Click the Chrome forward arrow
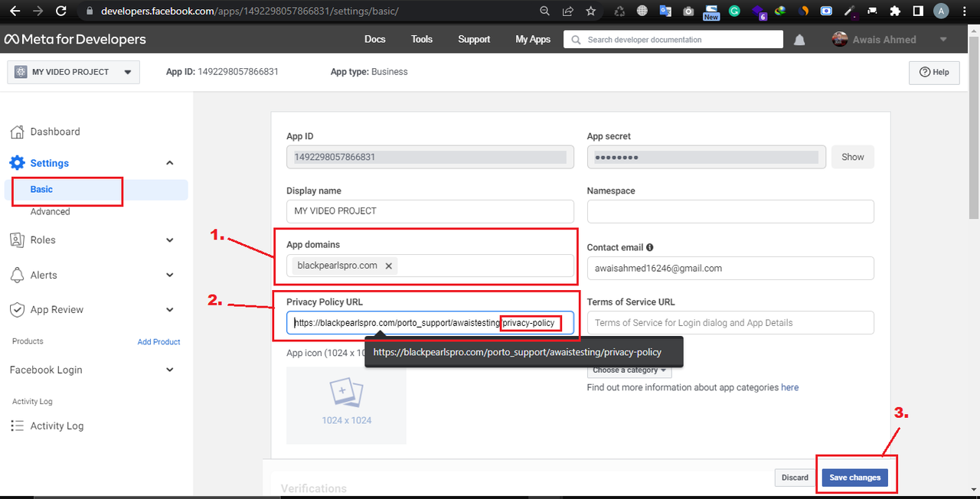The image size is (980, 499). coord(37,11)
